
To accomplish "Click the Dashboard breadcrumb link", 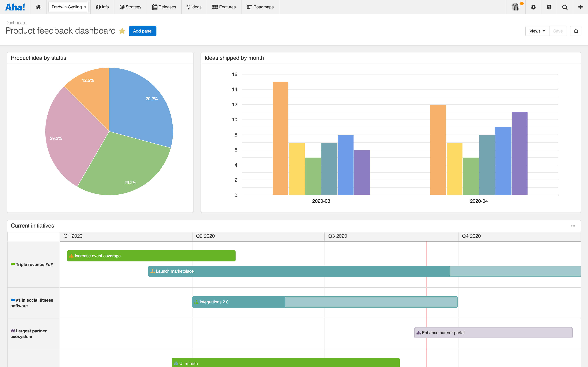I will coord(16,23).
